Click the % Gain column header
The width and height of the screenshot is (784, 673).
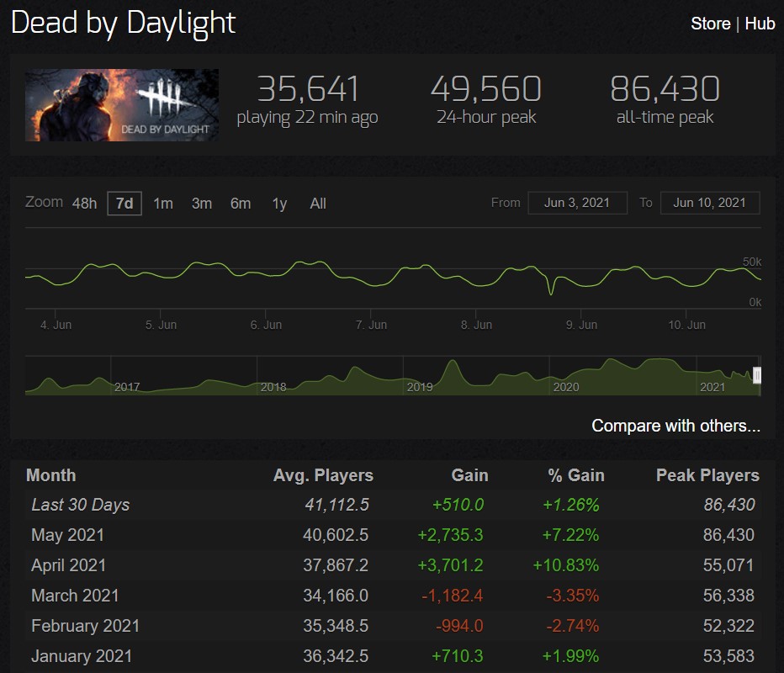click(575, 475)
